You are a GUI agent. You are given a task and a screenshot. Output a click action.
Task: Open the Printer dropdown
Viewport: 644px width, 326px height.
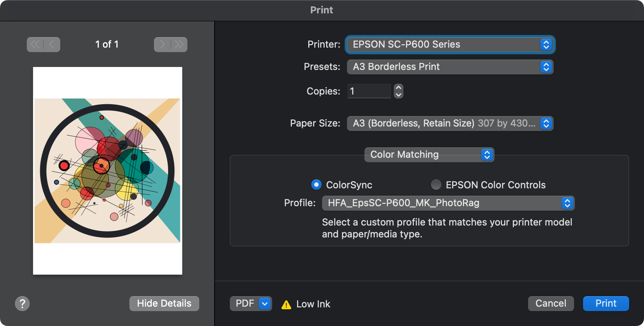click(x=450, y=45)
